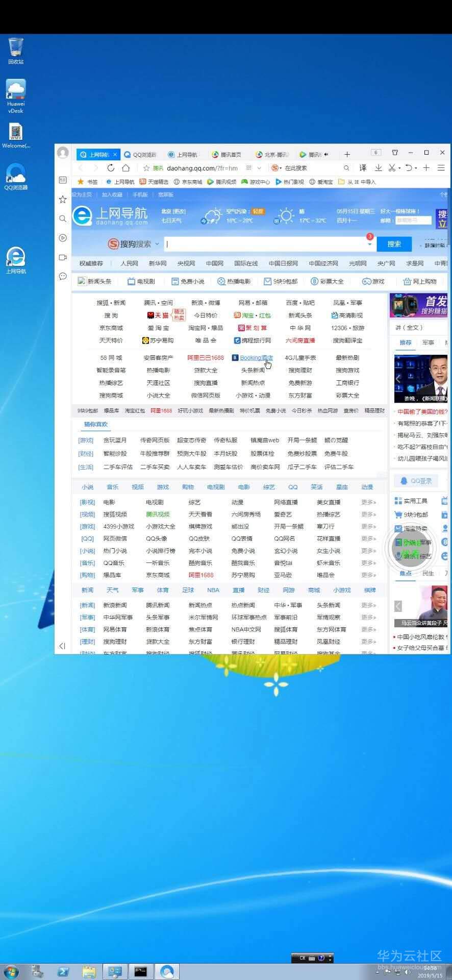Open the Huawei vDesk desktop shortcut
The image size is (452, 980).
[16, 96]
